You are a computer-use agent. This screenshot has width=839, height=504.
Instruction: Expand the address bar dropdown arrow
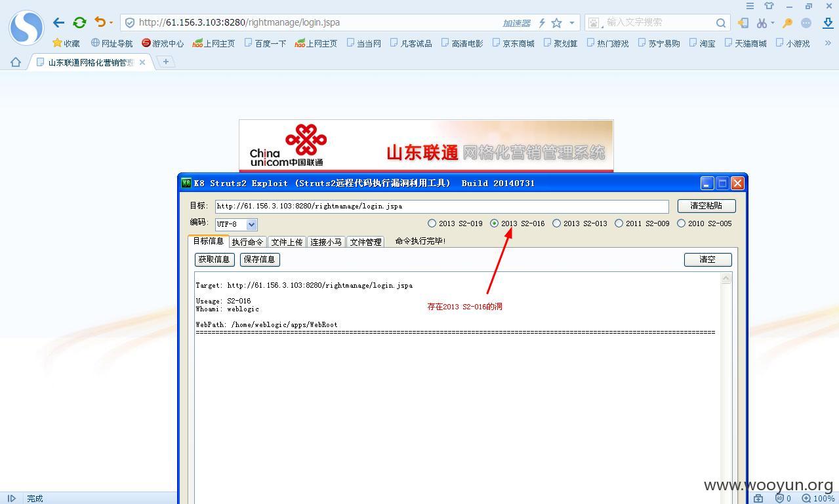coord(572,23)
